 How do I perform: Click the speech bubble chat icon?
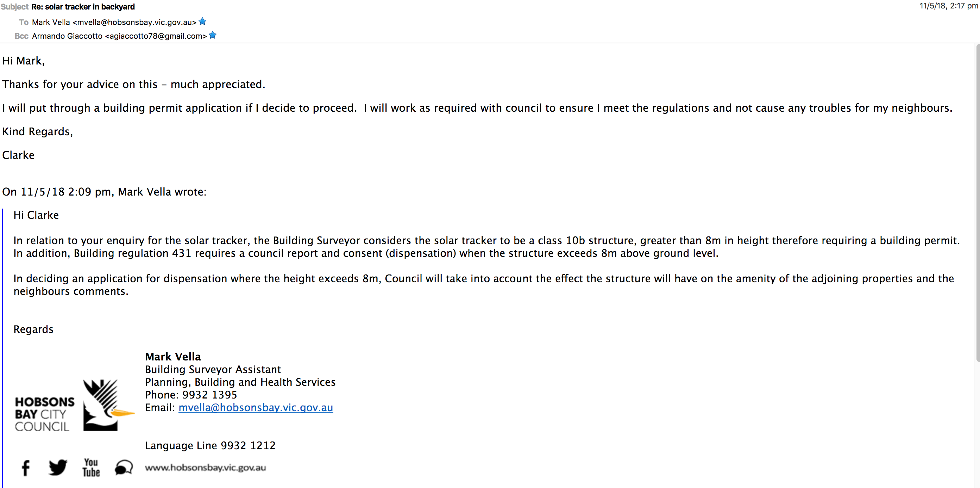pyautogui.click(x=124, y=468)
